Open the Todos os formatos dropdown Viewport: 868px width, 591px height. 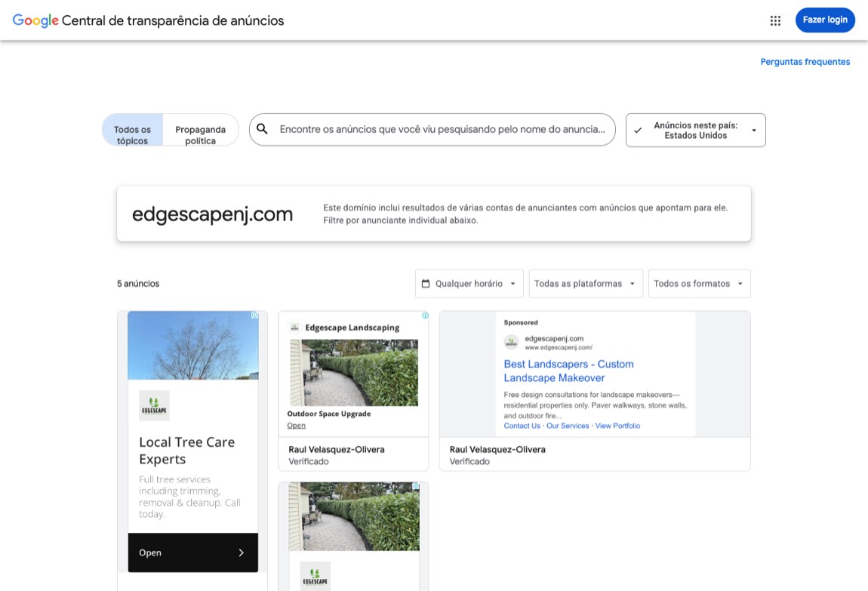tap(699, 283)
